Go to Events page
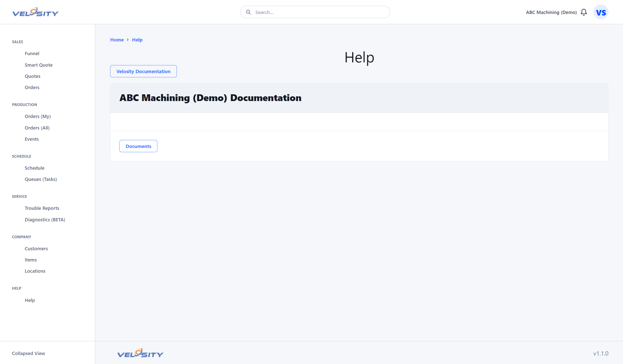The width and height of the screenshot is (623, 364). pos(32,139)
